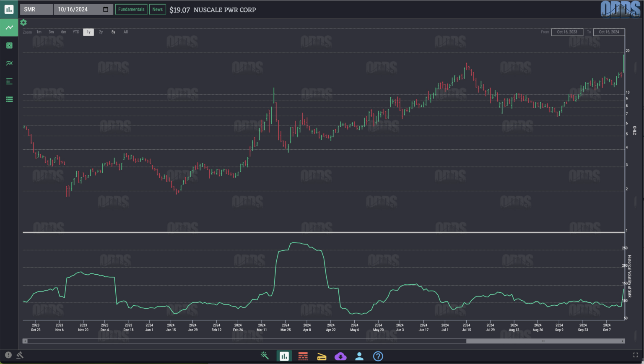Click the yellow scanner icon in bottom toolbar
This screenshot has height=364, width=644.
(322, 356)
